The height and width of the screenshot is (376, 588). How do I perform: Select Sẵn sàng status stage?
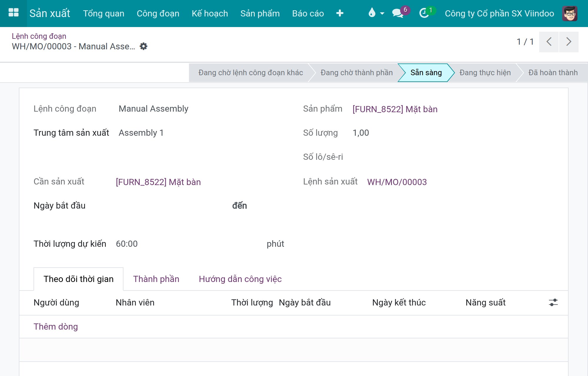point(426,73)
